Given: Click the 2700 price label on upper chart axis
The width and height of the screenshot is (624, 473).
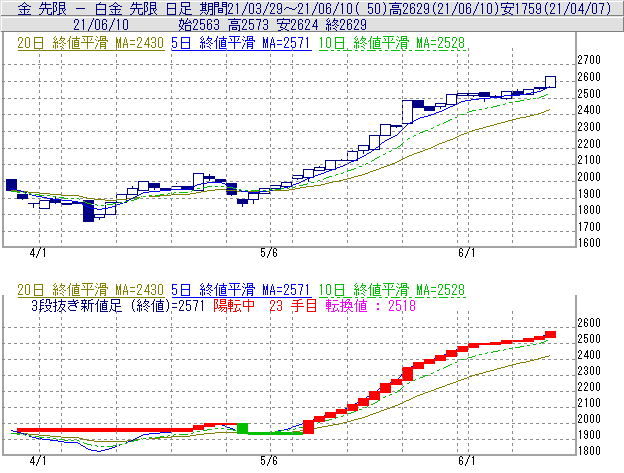Looking at the screenshot, I should click(x=589, y=60).
